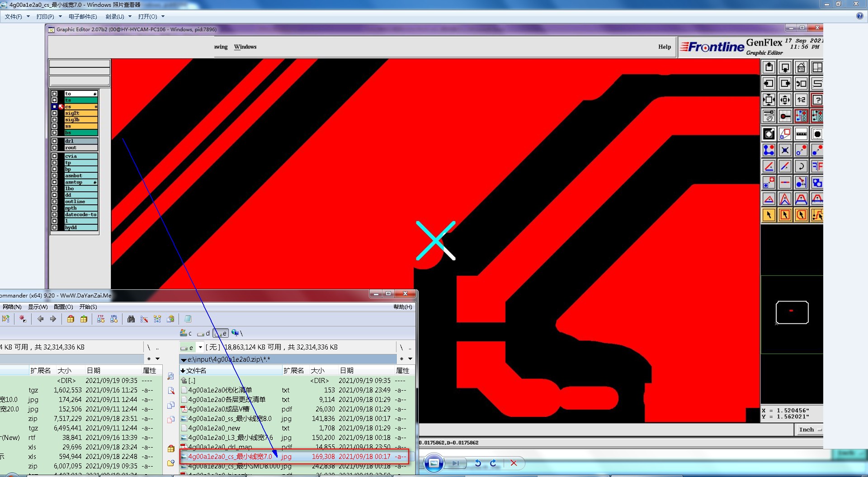Image resolution: width=868 pixels, height=477 pixels.
Task: Click the pan right arrow icon in GenFlex
Action: 785,84
